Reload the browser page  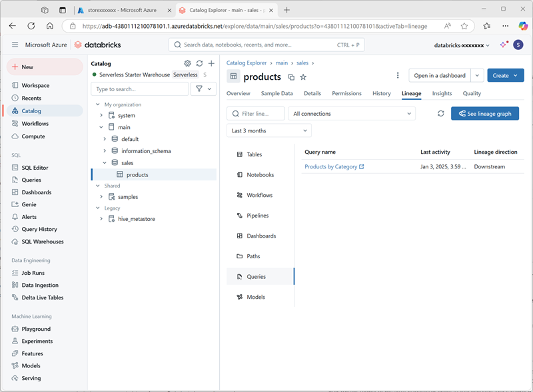[31, 26]
